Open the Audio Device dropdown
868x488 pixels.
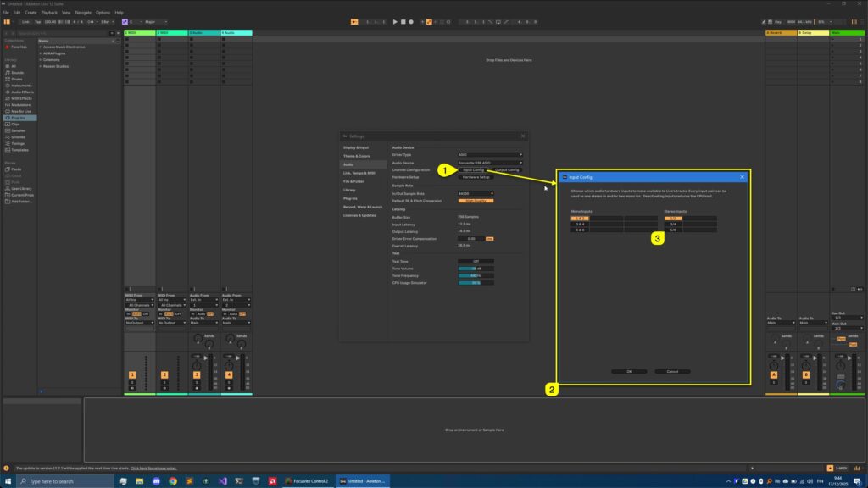point(489,162)
